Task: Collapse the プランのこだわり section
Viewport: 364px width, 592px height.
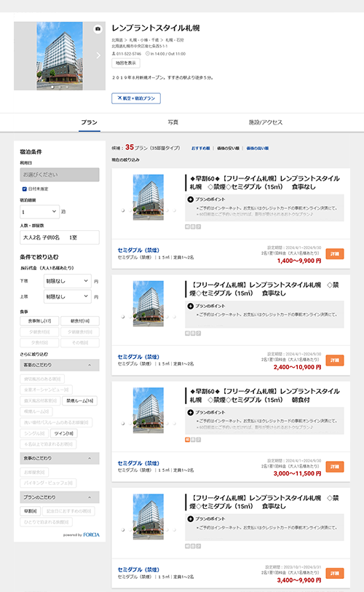Action: point(60,497)
